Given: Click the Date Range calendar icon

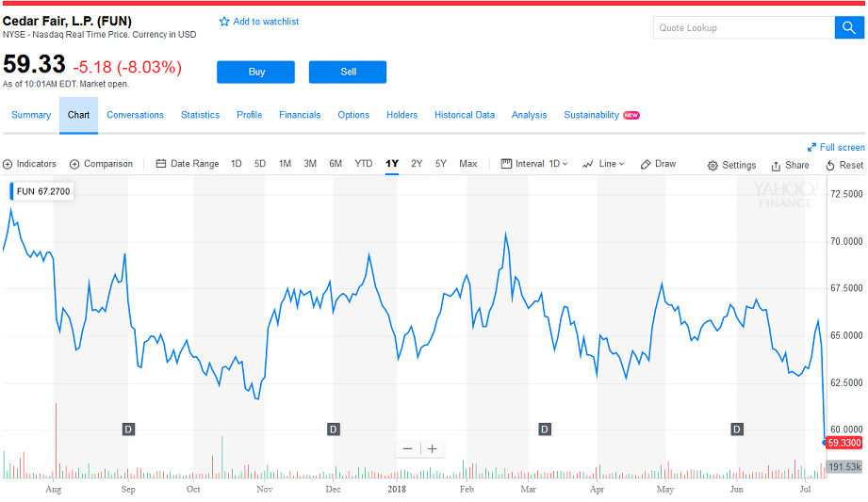Looking at the screenshot, I should click(161, 164).
